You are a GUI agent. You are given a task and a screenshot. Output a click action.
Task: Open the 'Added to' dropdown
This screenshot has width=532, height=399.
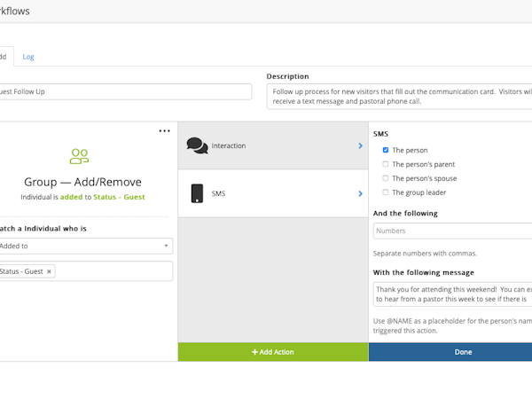point(85,246)
